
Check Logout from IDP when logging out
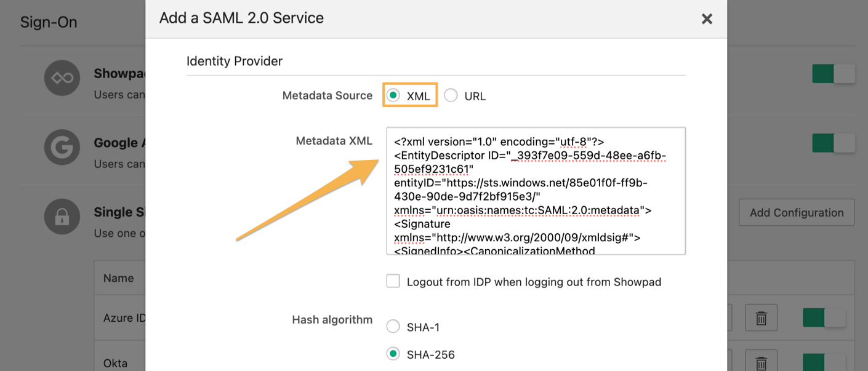[x=393, y=281]
